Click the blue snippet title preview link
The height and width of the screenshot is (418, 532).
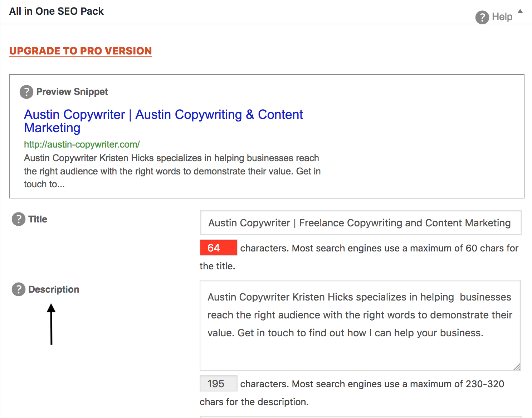[163, 115]
